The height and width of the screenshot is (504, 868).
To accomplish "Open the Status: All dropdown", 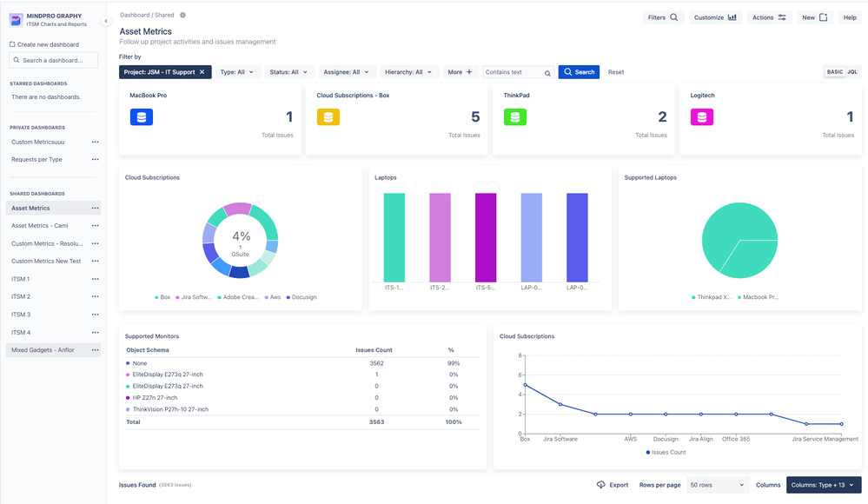I will point(288,72).
